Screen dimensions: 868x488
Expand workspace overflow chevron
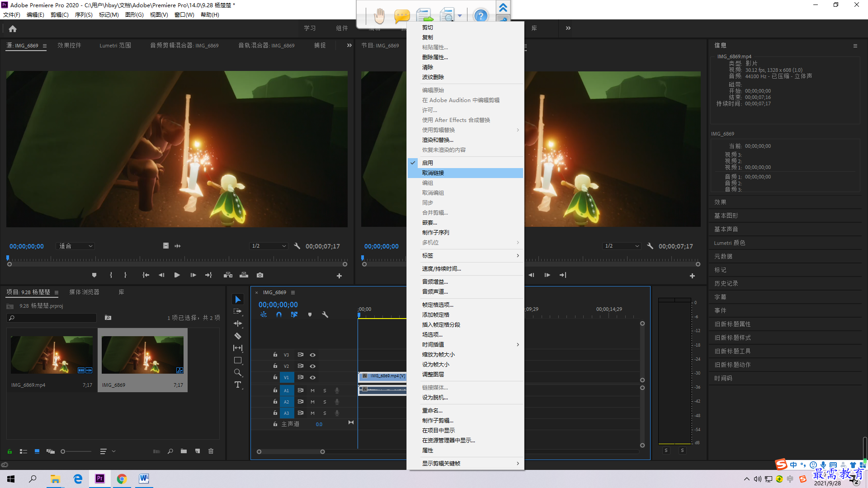click(x=568, y=28)
